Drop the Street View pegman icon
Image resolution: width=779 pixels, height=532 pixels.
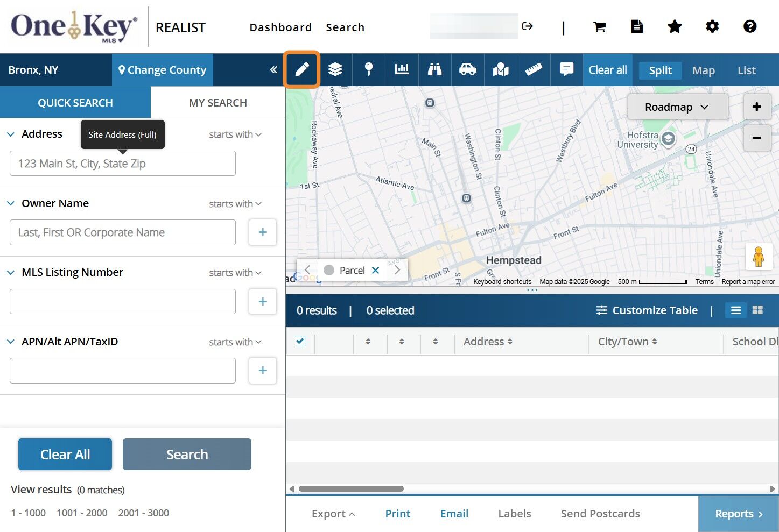(x=759, y=257)
